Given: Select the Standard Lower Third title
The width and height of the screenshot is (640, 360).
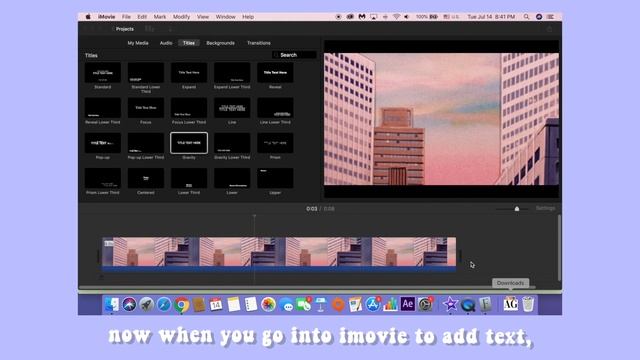Looking at the screenshot, I should click(146, 73).
